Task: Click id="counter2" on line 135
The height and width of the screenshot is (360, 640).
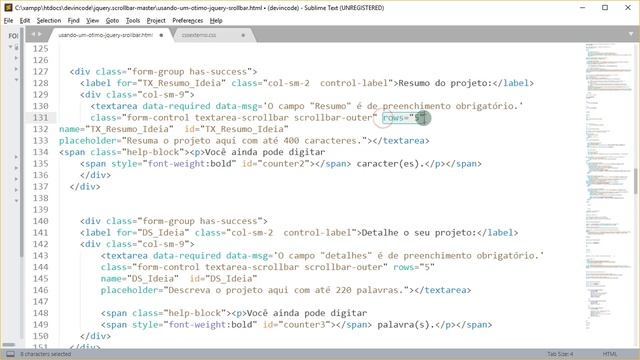Action: [276, 164]
